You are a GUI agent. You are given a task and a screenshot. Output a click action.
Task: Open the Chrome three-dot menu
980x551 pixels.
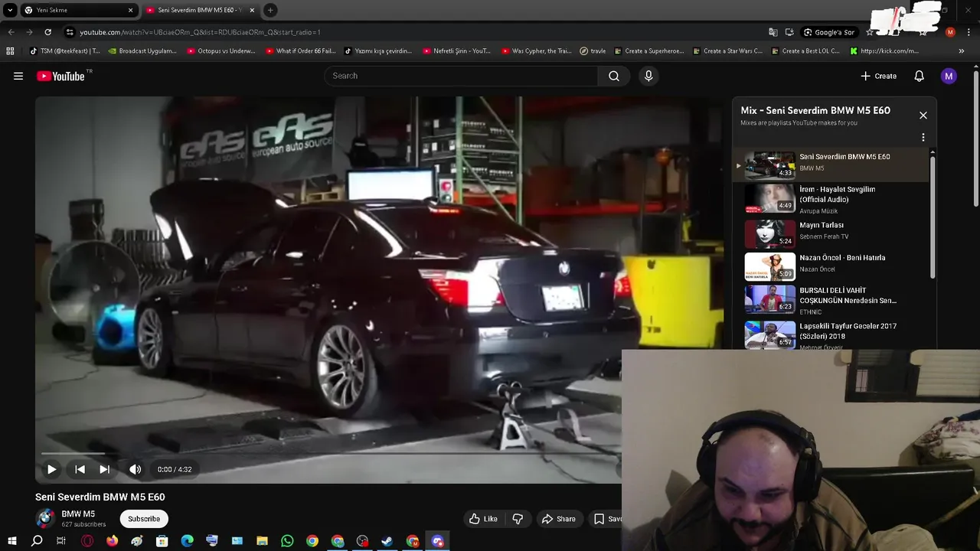click(969, 32)
